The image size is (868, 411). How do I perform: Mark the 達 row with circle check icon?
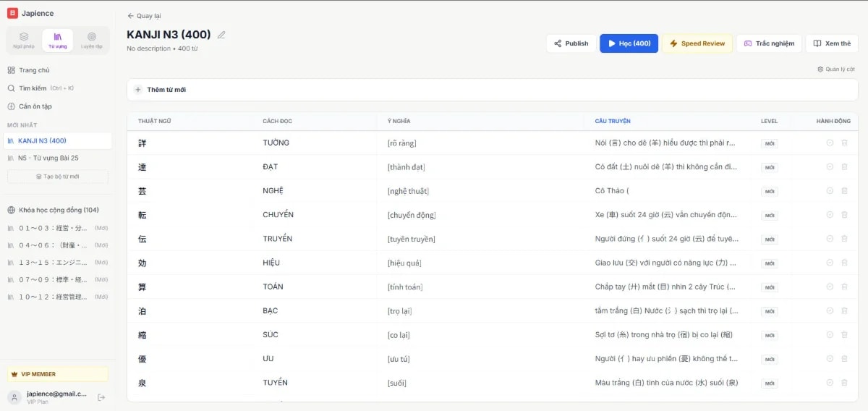pos(830,167)
